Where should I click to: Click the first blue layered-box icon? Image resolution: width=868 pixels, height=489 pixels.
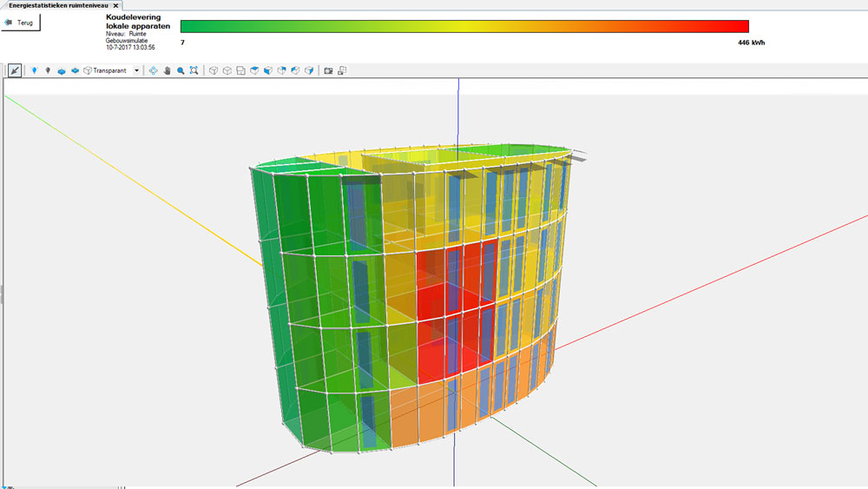pyautogui.click(x=62, y=70)
